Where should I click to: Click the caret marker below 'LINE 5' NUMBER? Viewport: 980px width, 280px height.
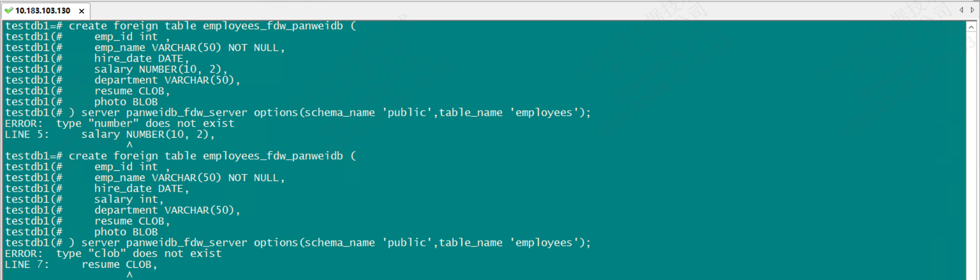(130, 145)
